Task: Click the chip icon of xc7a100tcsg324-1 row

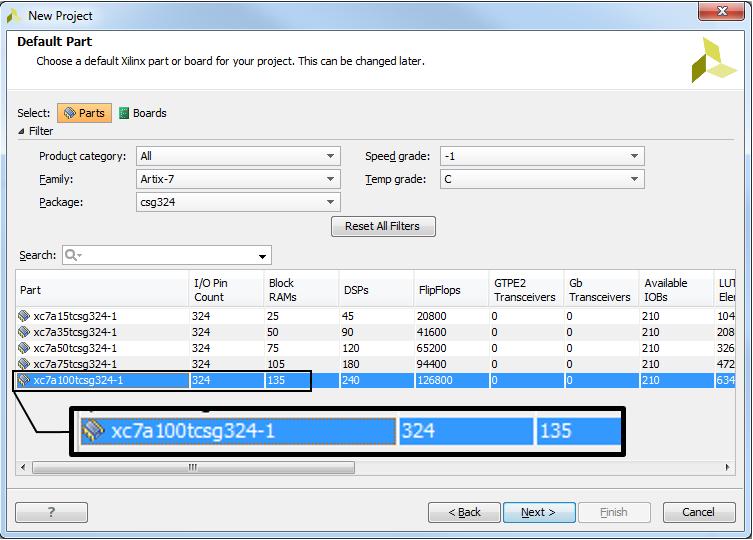Action: tap(24, 380)
